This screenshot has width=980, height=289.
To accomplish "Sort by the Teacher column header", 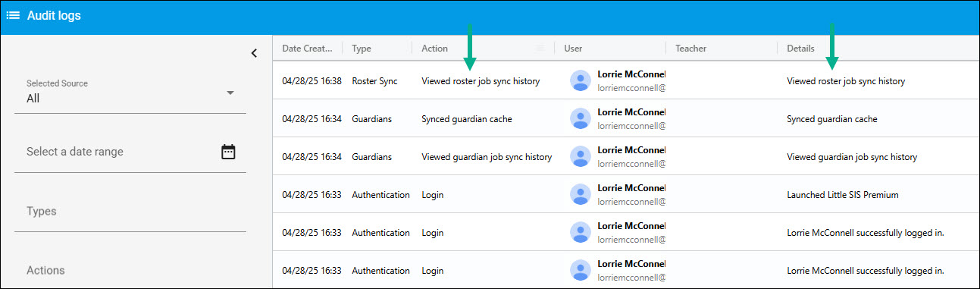I will 690,49.
